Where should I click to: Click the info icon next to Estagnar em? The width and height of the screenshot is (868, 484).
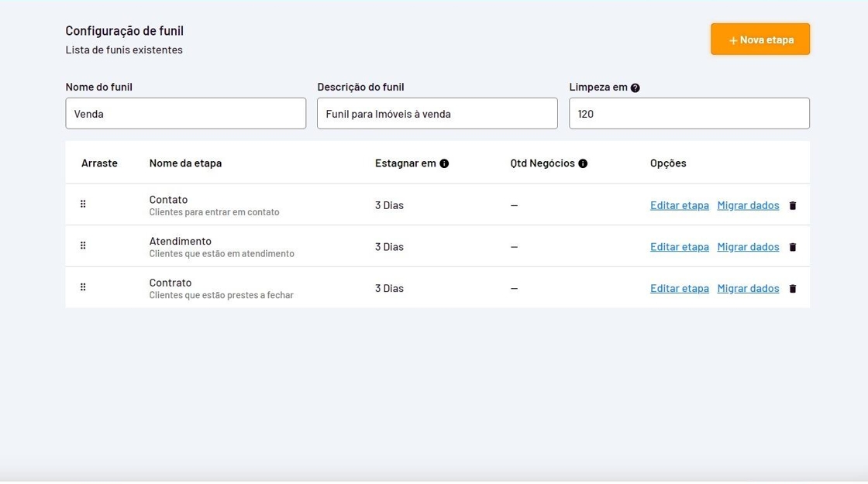click(444, 163)
